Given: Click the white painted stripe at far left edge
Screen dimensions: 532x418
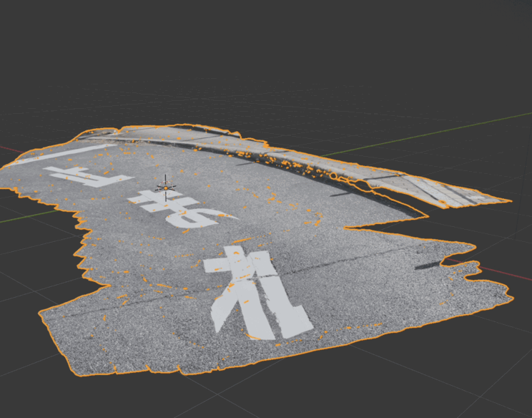Looking at the screenshot, I should pos(63,155).
